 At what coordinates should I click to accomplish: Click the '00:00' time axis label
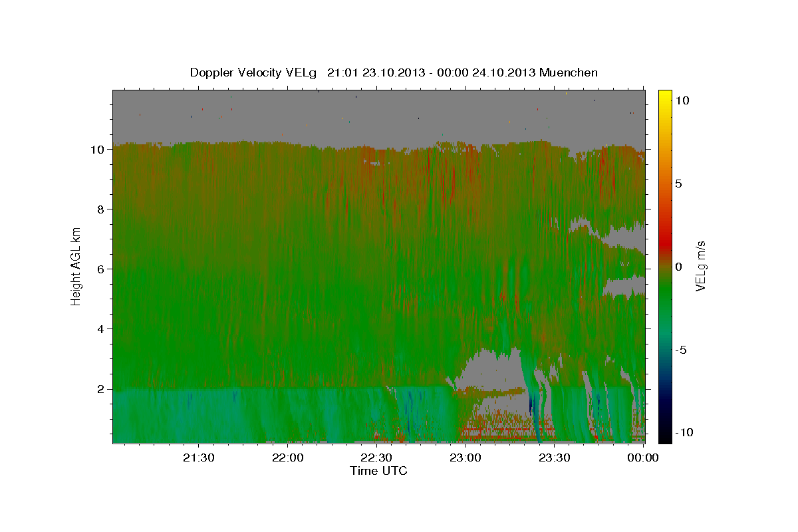(643, 458)
